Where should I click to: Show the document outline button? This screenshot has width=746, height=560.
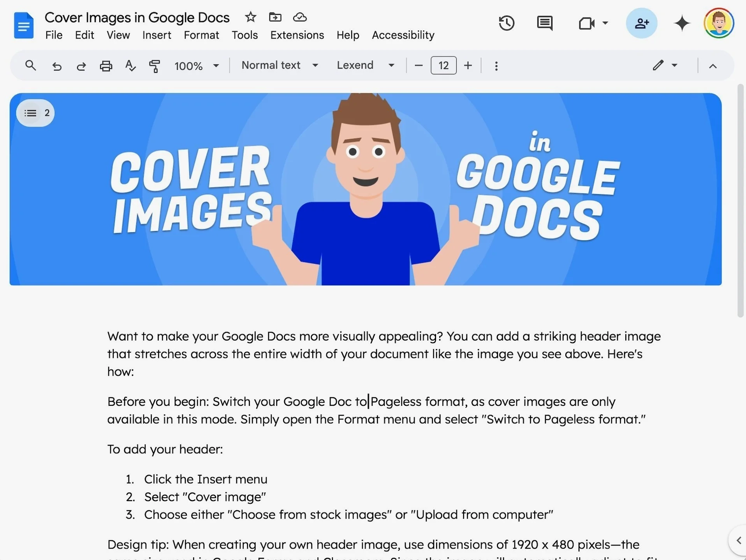coord(35,113)
